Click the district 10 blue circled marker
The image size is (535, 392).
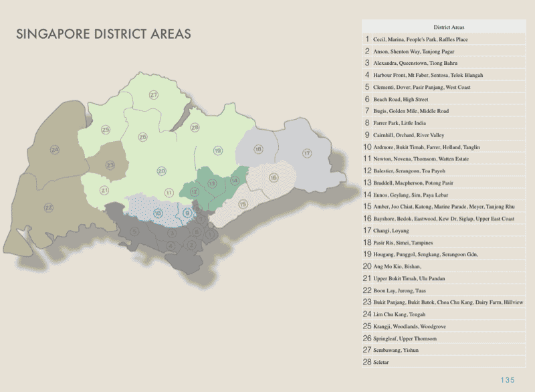(158, 213)
